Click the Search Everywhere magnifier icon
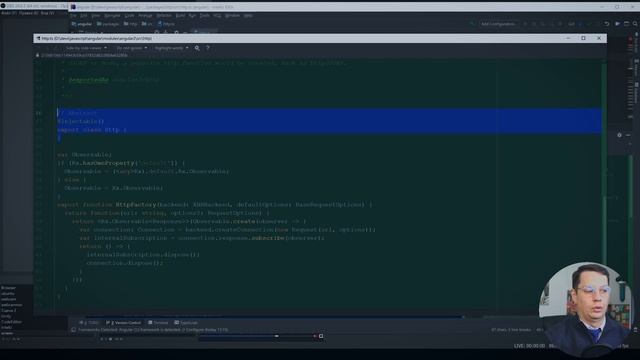The height and width of the screenshot is (360, 640). (x=635, y=24)
